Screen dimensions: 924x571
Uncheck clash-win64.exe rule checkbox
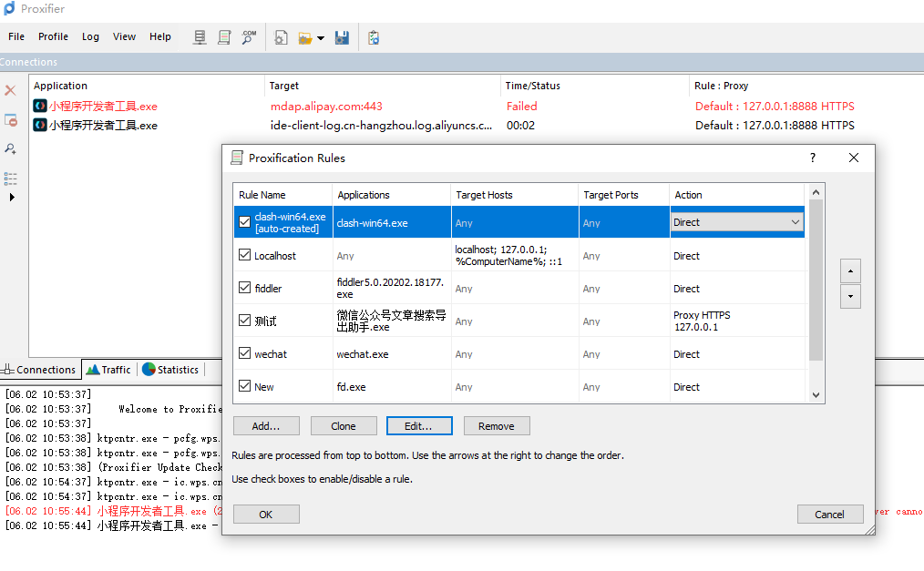pyautogui.click(x=244, y=222)
